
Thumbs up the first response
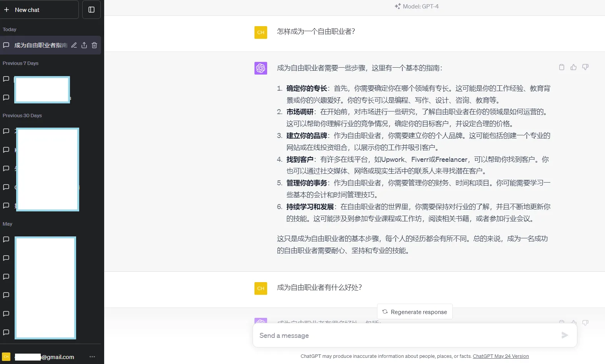coord(573,67)
